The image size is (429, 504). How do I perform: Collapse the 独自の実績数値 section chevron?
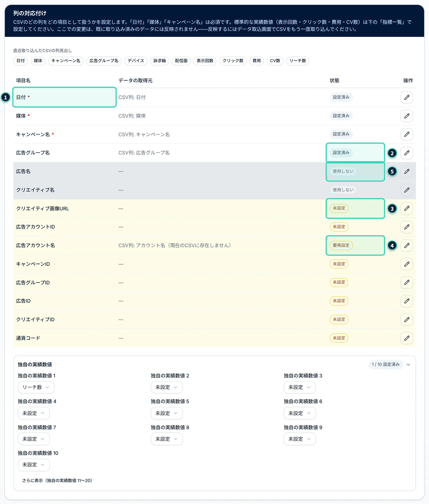point(408,364)
